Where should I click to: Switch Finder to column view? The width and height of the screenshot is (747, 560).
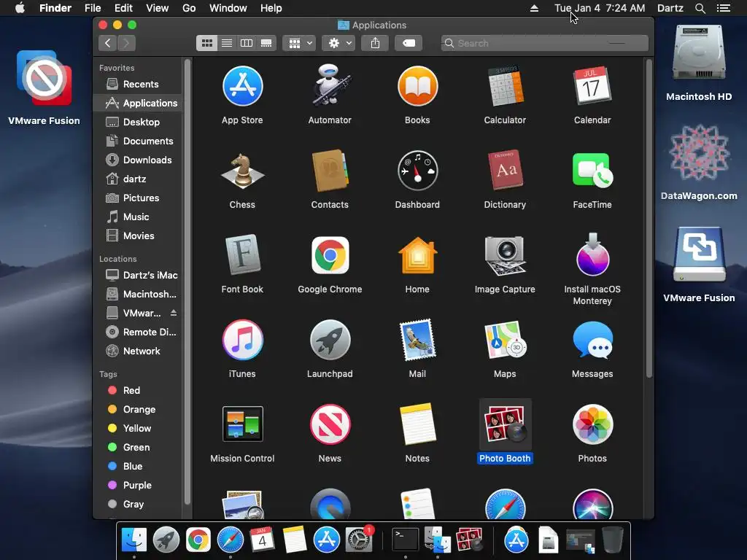247,43
